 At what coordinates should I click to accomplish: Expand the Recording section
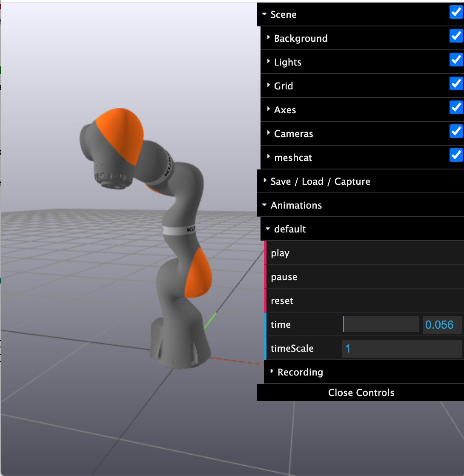[299, 372]
